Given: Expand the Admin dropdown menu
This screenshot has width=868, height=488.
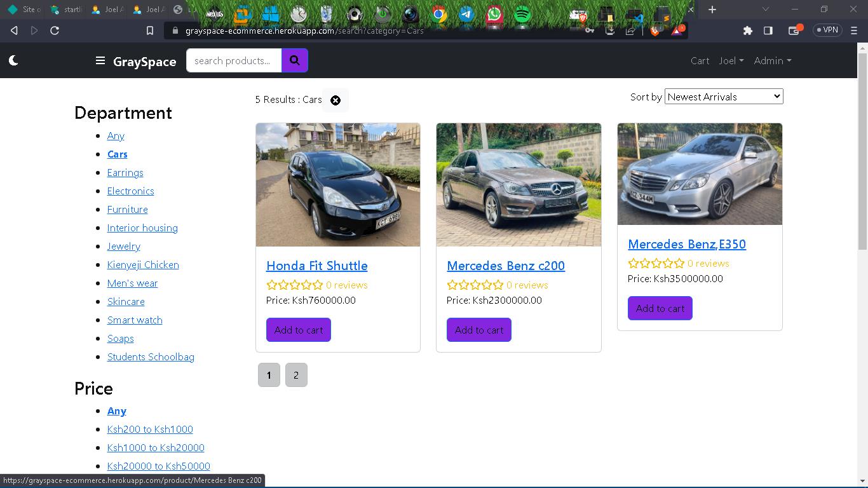Looking at the screenshot, I should click(772, 61).
